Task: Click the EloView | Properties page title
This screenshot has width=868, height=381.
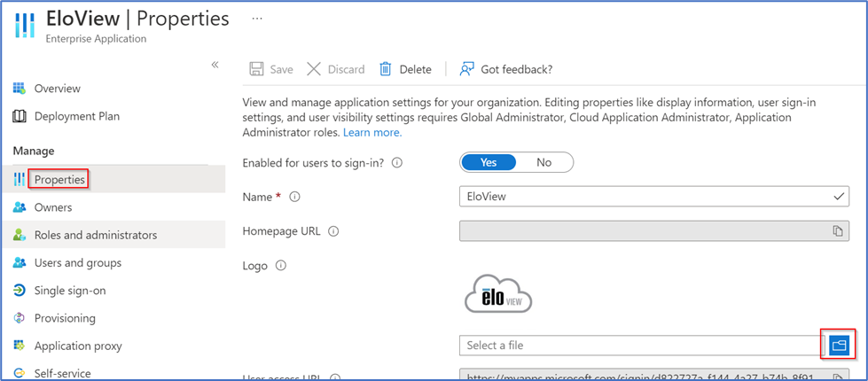Action: coord(137,19)
